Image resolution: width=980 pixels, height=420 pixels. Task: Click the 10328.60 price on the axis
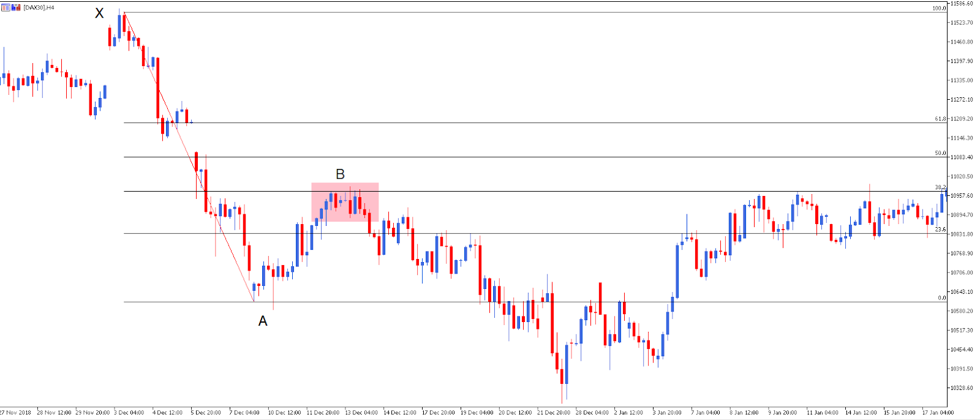tap(962, 388)
